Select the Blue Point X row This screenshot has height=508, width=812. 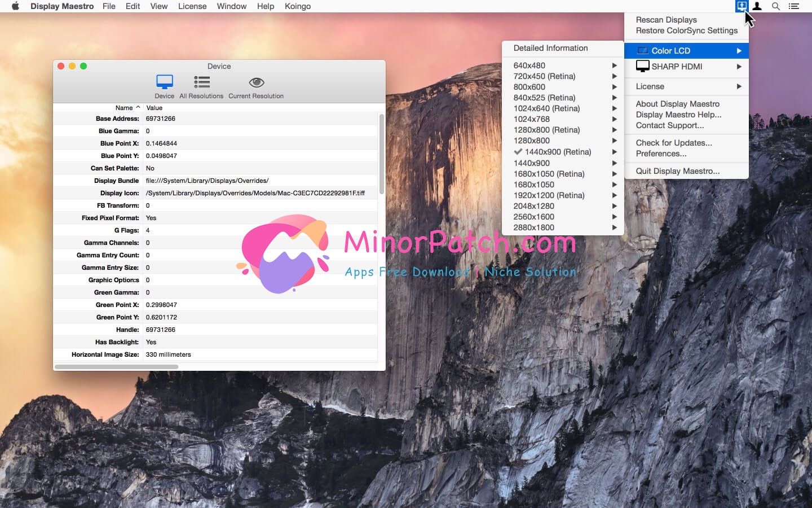[x=215, y=143]
